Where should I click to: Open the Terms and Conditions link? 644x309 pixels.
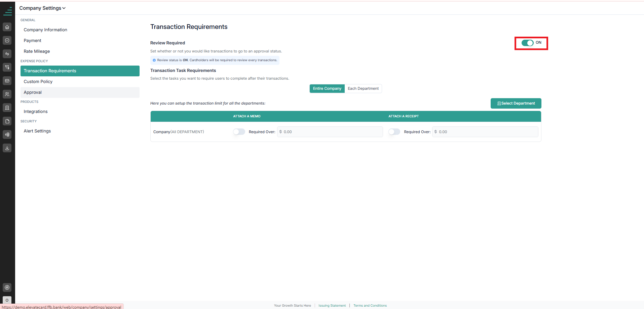pos(370,306)
